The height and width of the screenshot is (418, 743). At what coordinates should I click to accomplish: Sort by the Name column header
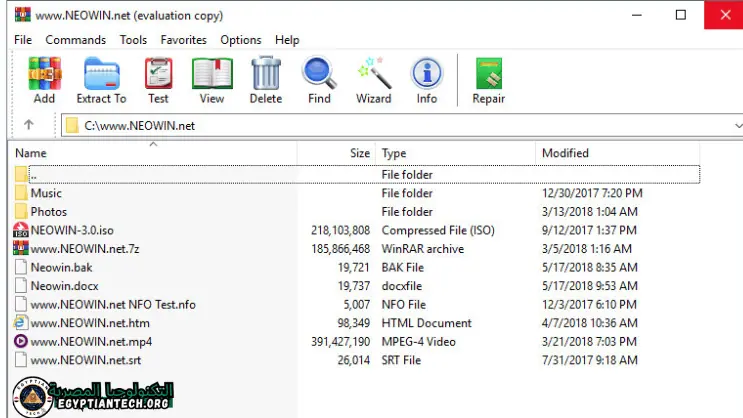point(153,153)
